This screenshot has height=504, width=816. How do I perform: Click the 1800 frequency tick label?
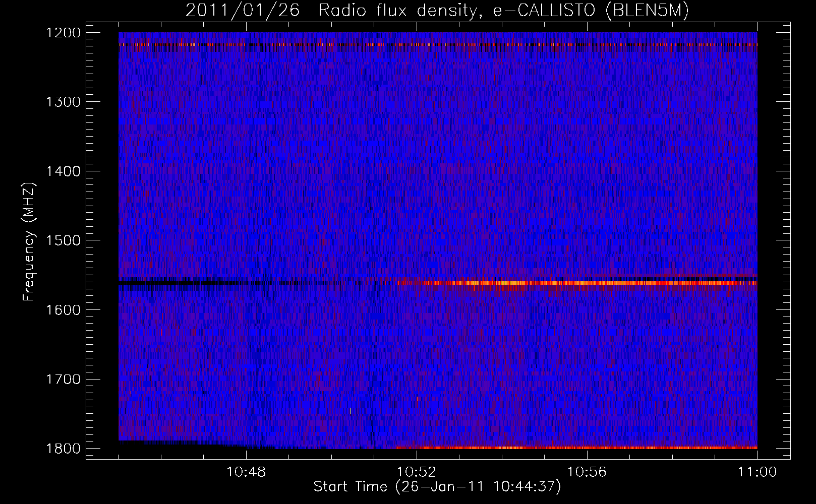coord(63,449)
